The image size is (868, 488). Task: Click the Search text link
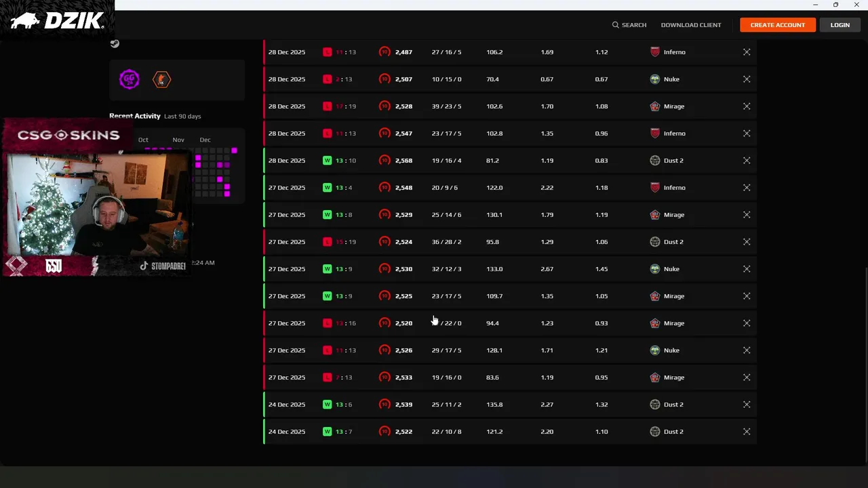point(634,25)
